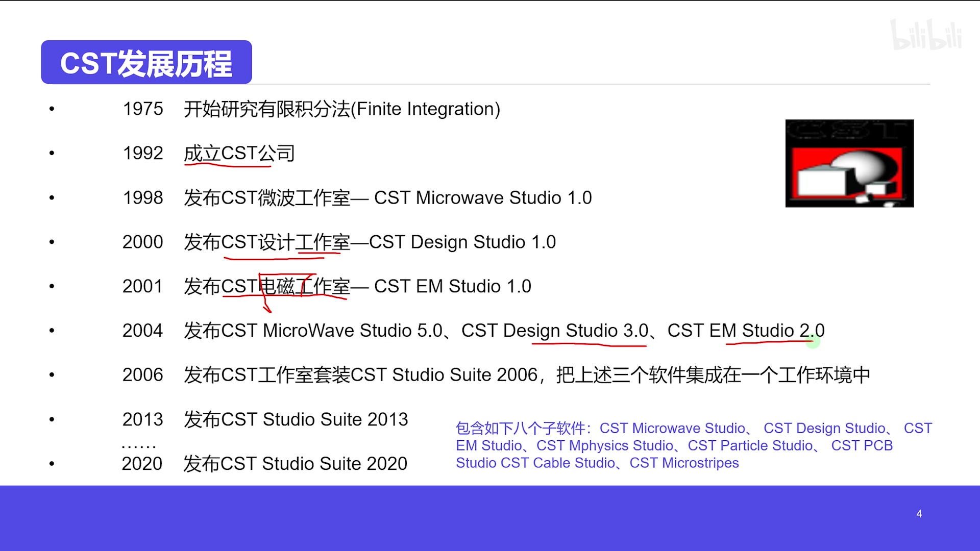Select the 2004 year entry
The height and width of the screenshot is (551, 980).
coord(143,331)
